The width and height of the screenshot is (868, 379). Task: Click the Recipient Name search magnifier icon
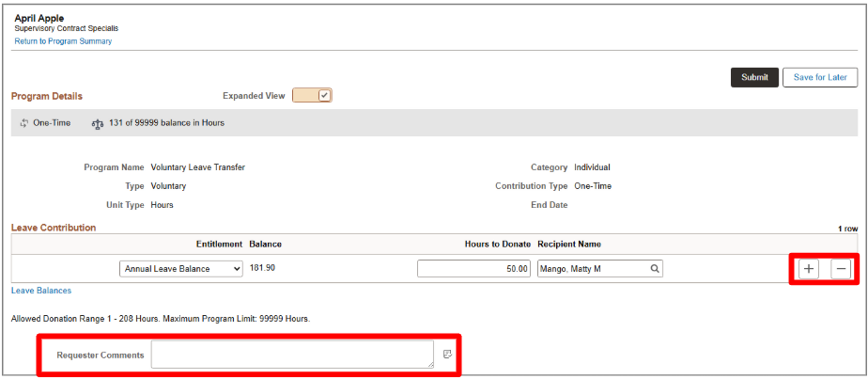(x=655, y=269)
